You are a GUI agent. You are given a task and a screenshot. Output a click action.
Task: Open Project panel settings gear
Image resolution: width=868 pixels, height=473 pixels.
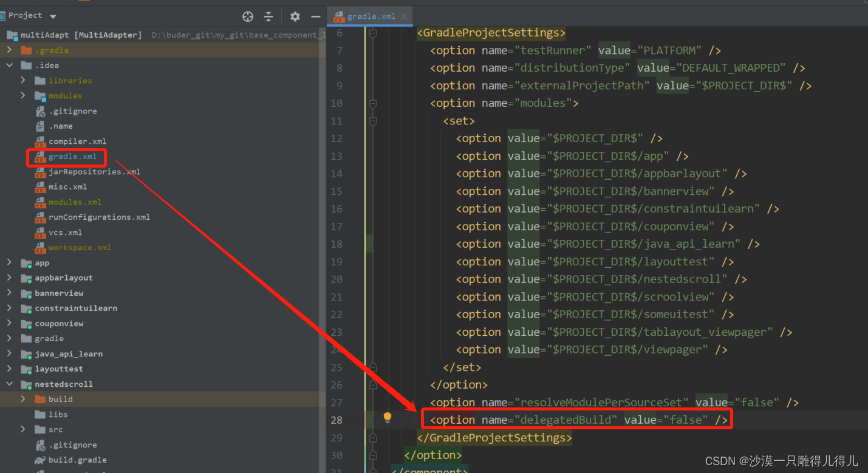coord(295,16)
